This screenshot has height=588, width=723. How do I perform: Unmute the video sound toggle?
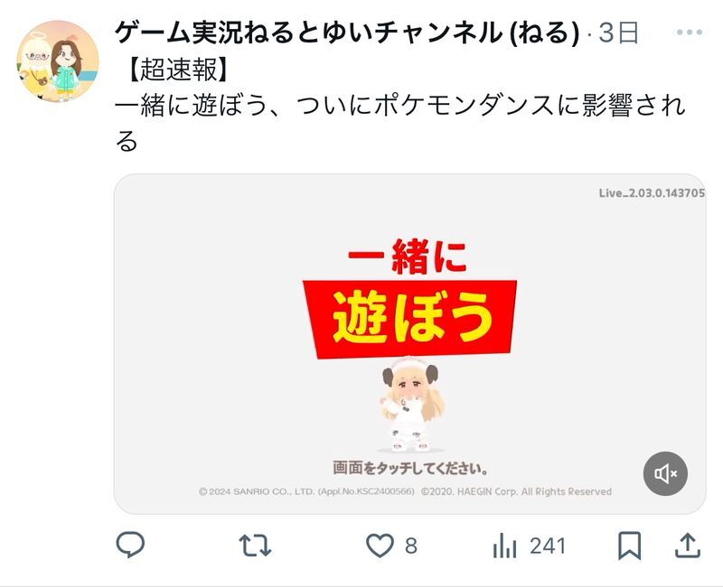665,473
